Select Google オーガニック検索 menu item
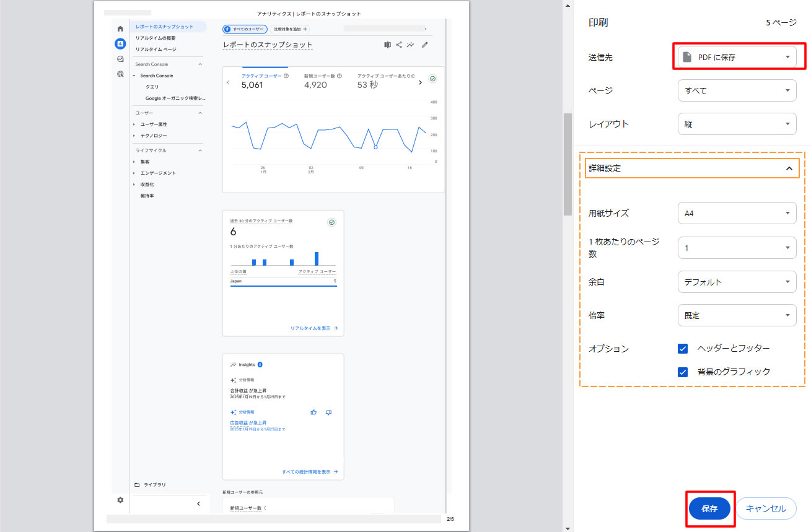The height and width of the screenshot is (532, 811). [x=175, y=98]
